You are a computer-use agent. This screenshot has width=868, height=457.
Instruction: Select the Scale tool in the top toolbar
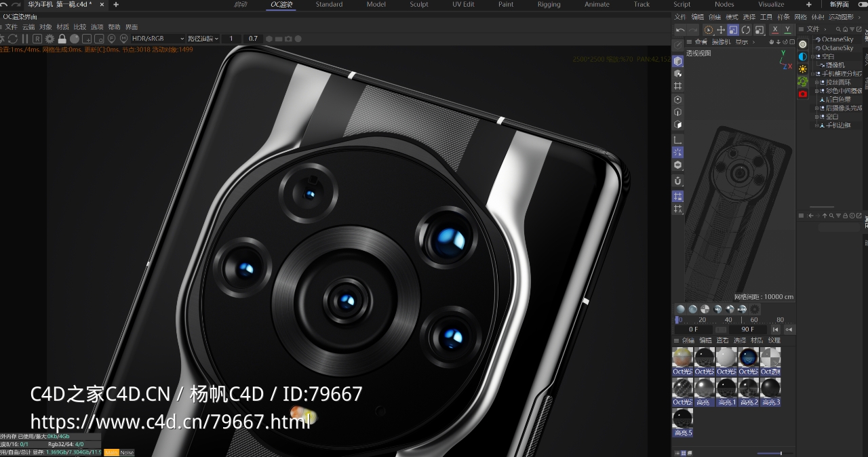click(x=733, y=30)
